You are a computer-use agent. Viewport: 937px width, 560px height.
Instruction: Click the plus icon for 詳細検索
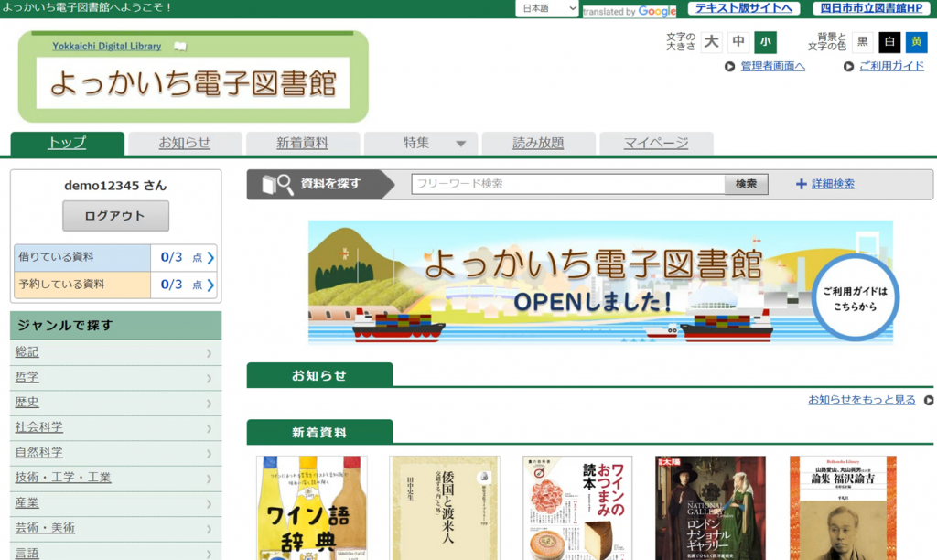802,184
